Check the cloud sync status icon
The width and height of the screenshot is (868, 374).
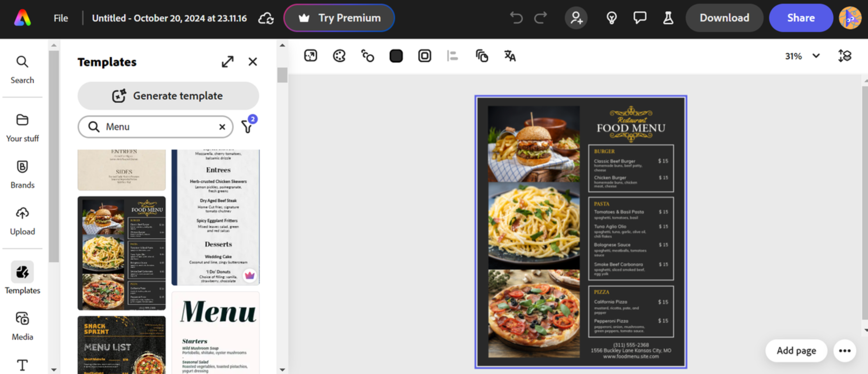[266, 18]
